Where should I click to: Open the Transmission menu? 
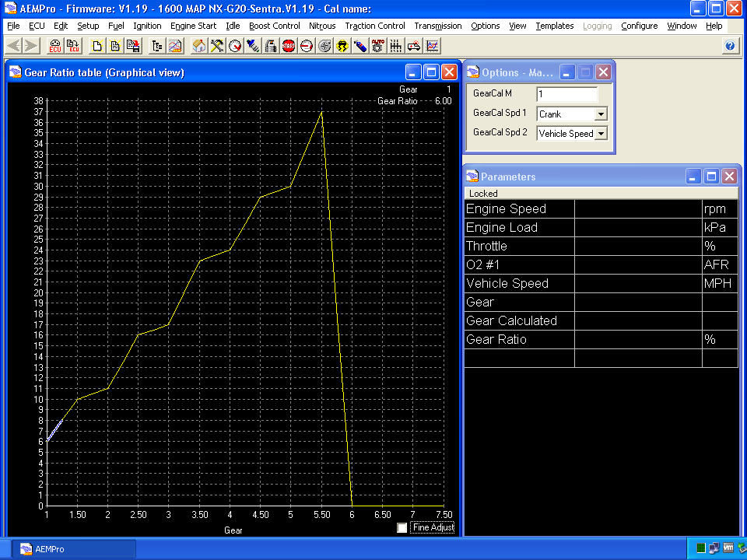[x=438, y=26]
